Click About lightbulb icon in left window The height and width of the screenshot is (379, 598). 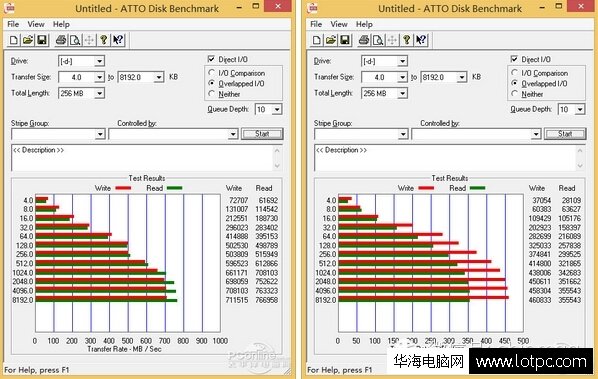pos(103,40)
